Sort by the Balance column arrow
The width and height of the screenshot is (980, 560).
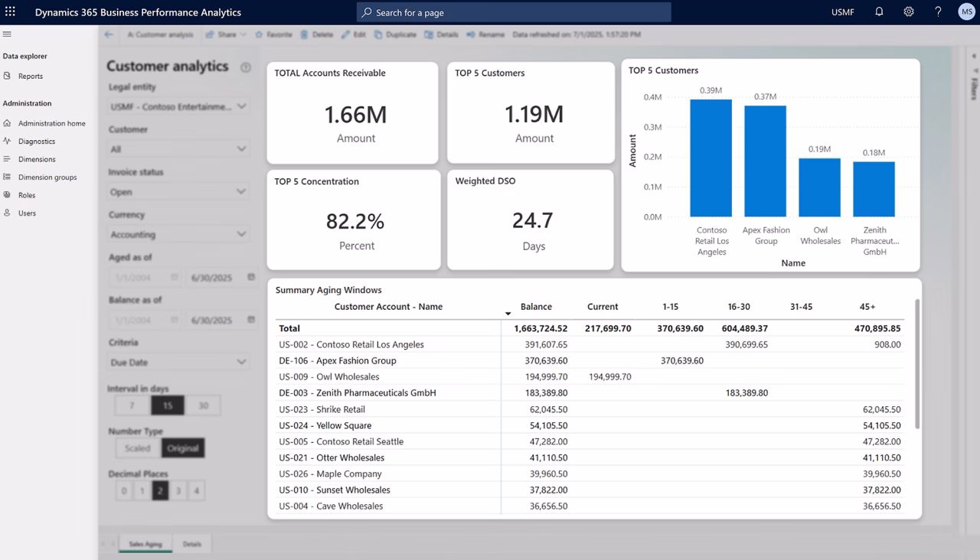tap(508, 314)
